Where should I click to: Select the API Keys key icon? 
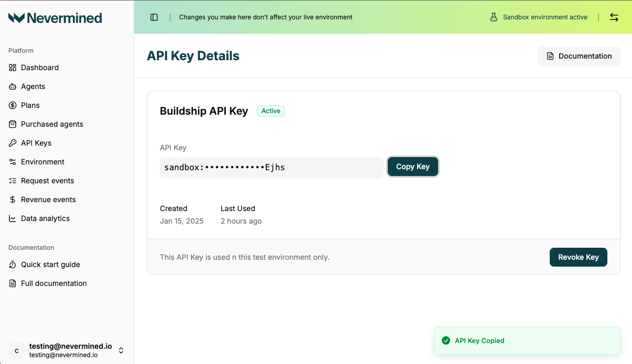pyautogui.click(x=12, y=143)
